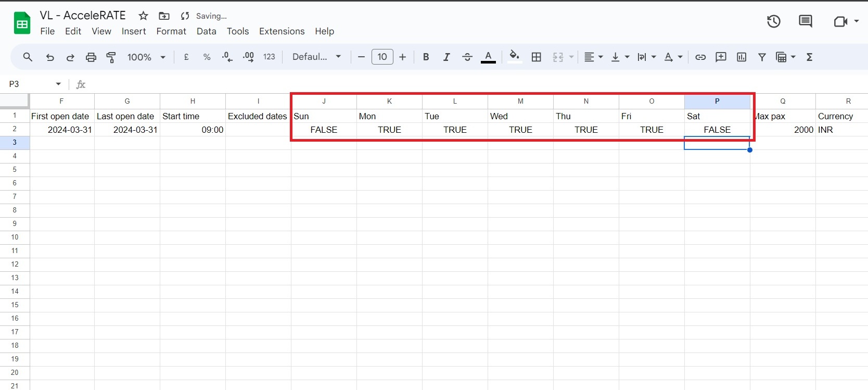Create a filter with the funnel icon

click(762, 57)
